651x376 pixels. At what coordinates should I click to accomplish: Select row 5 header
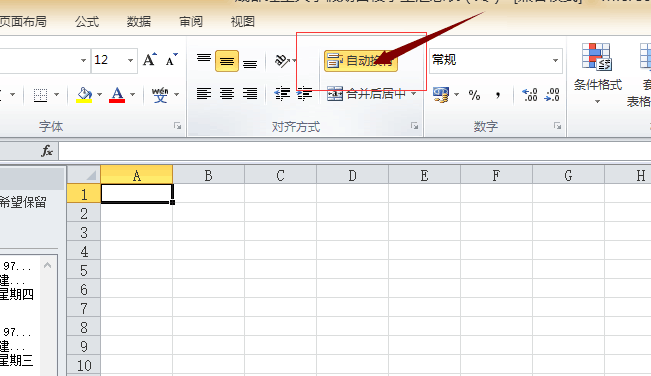click(84, 270)
